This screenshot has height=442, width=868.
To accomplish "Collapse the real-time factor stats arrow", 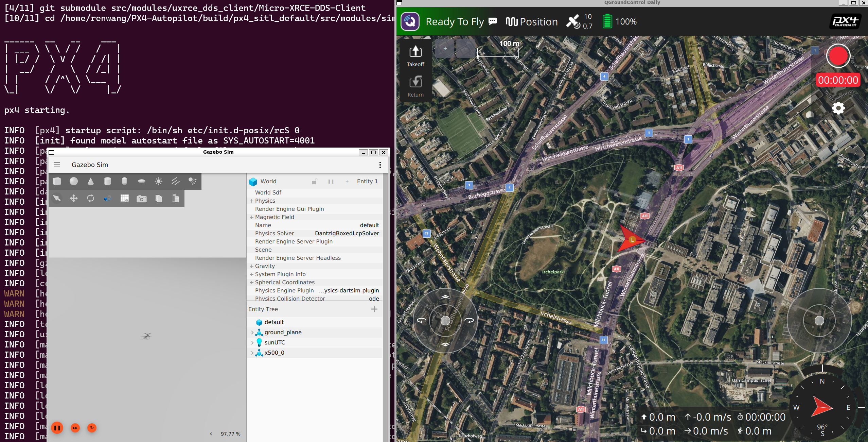I will [x=211, y=434].
